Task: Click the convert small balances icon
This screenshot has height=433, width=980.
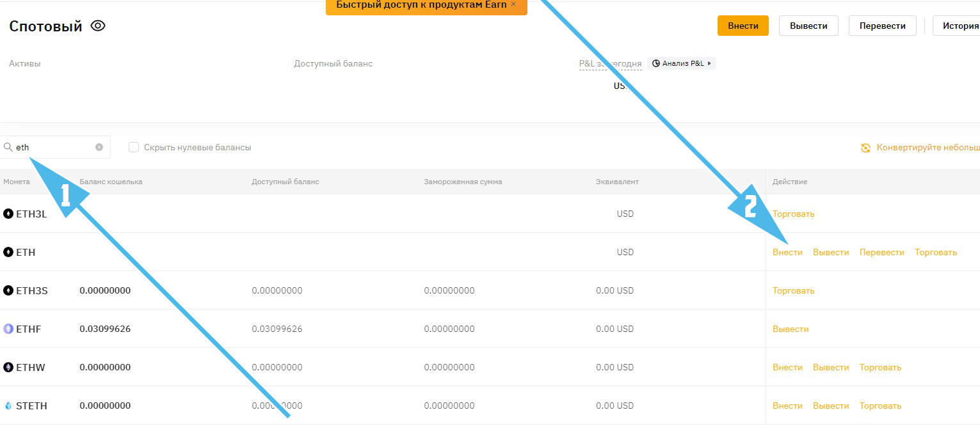Action: [865, 148]
